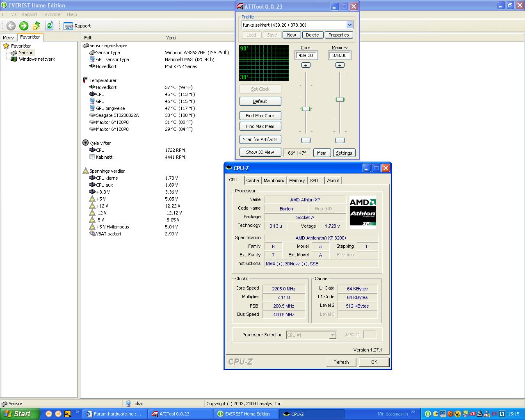Open the Windows Start button

click(x=19, y=414)
